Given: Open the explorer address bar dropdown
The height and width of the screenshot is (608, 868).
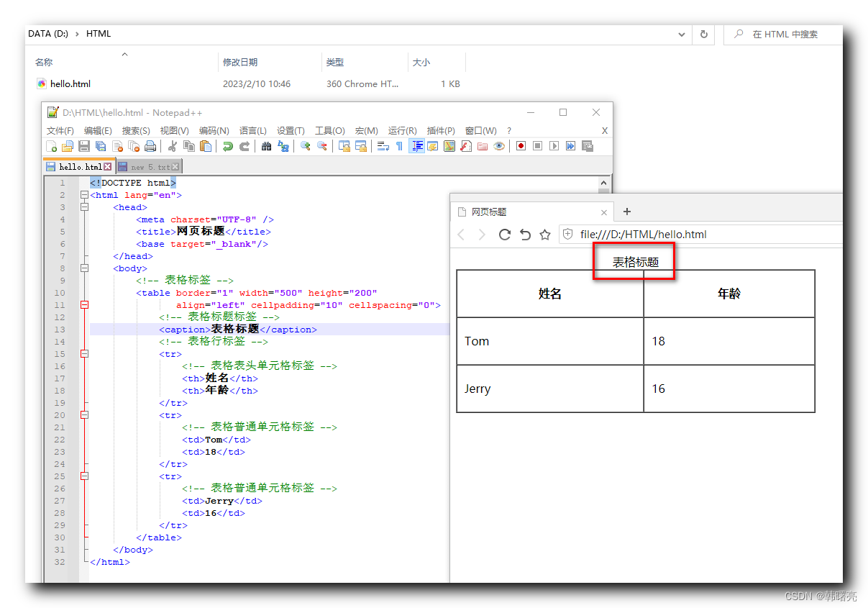Looking at the screenshot, I should 681,34.
